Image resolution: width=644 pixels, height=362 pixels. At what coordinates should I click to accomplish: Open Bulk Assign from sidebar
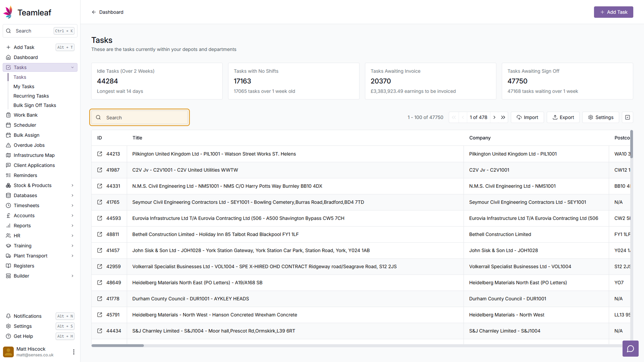tap(40, 135)
